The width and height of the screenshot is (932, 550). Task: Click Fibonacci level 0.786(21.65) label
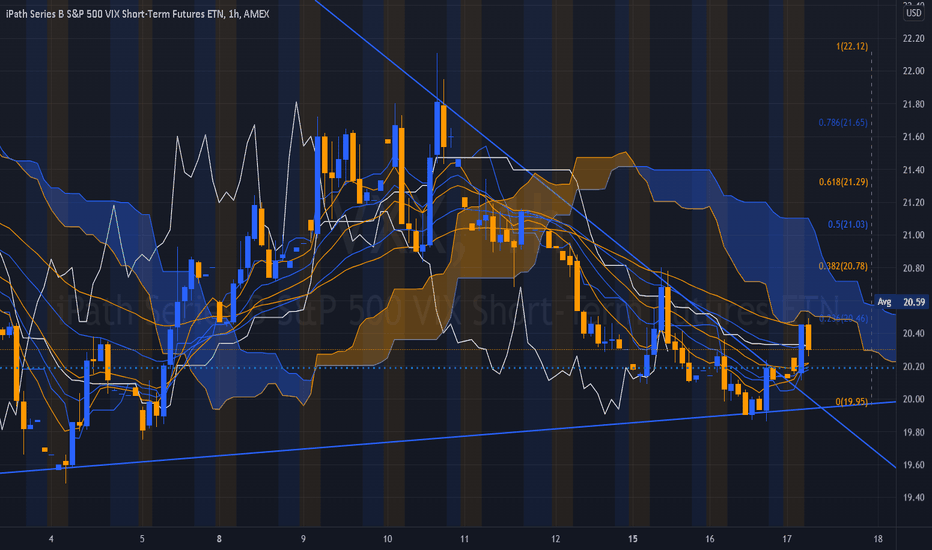843,122
